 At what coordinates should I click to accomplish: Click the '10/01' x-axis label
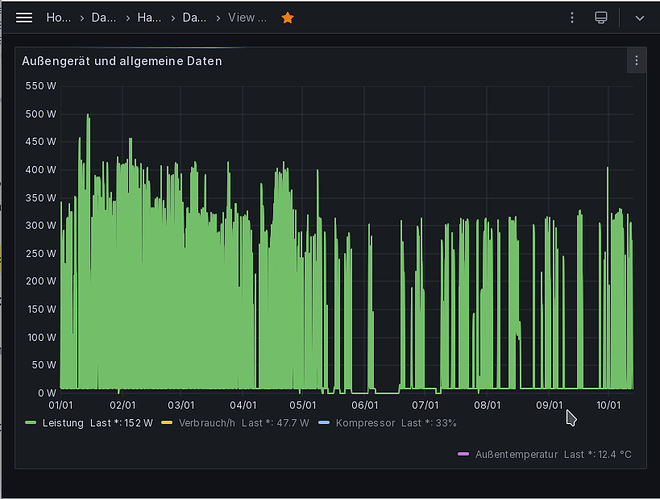[608, 405]
